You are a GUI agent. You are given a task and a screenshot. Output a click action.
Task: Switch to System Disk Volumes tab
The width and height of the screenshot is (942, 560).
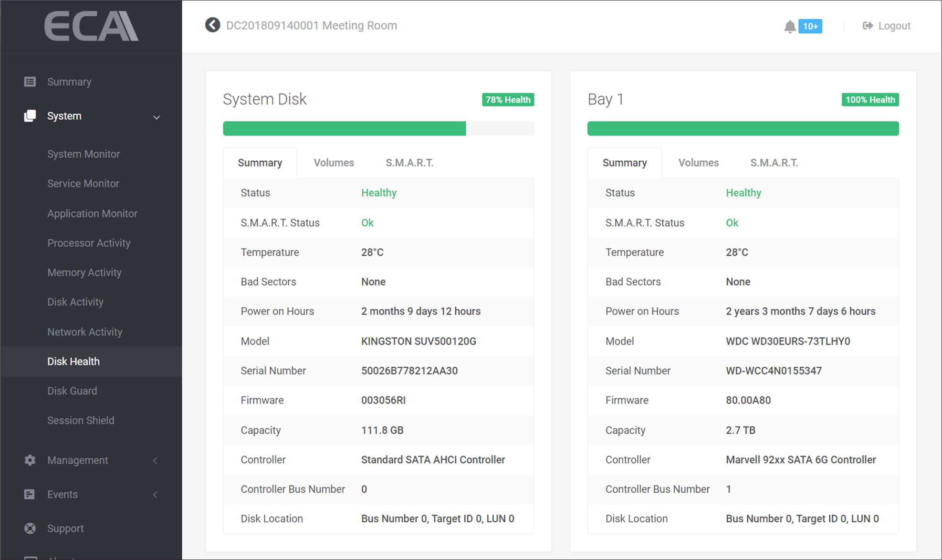334,163
